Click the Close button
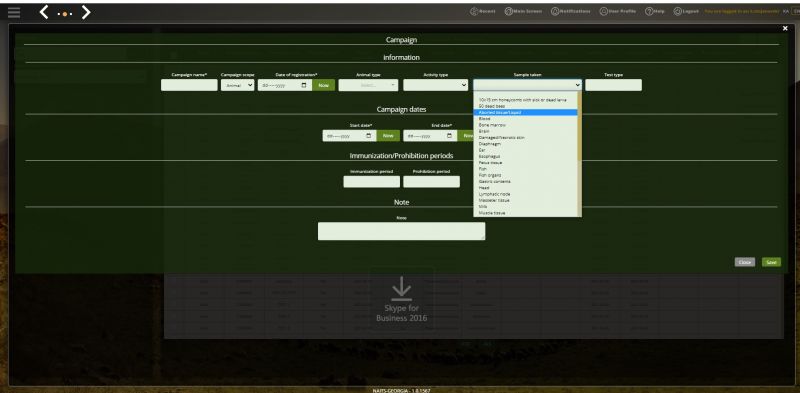 [745, 262]
